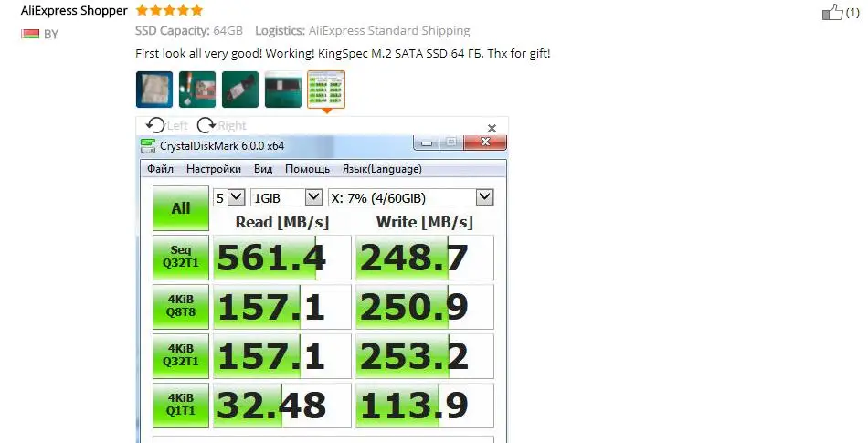Screen dimensions: 868x443
Task: Open the Настройки menu
Action: pos(214,169)
